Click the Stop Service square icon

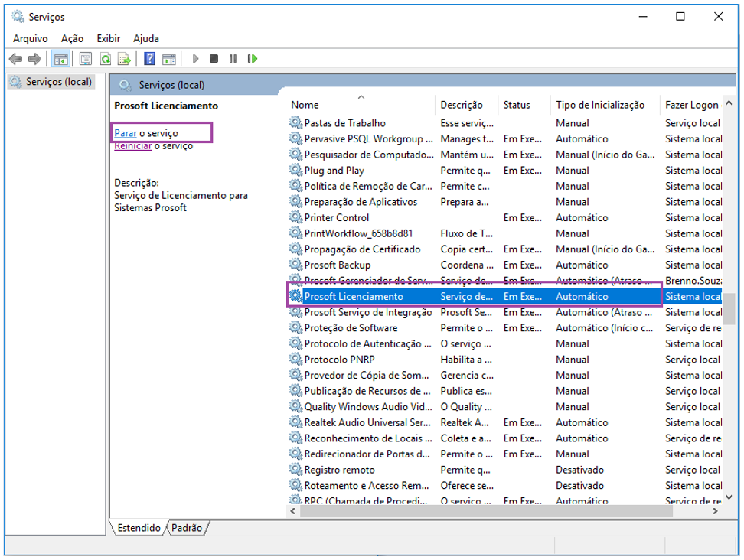point(214,59)
